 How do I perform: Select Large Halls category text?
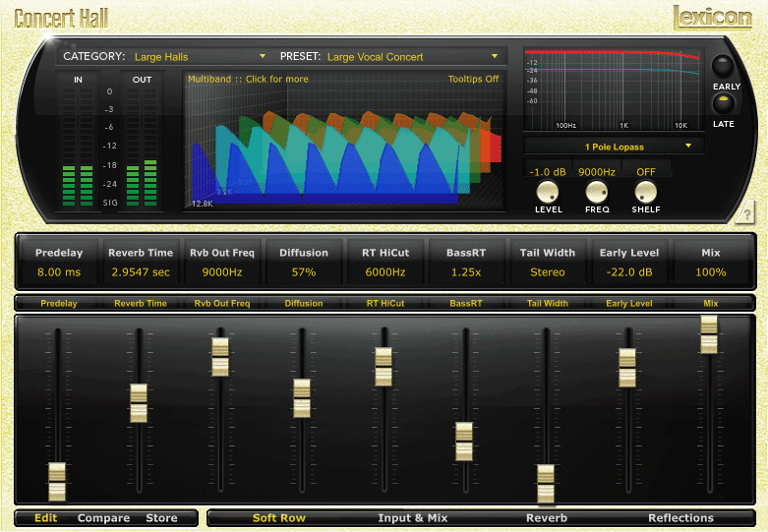[161, 57]
